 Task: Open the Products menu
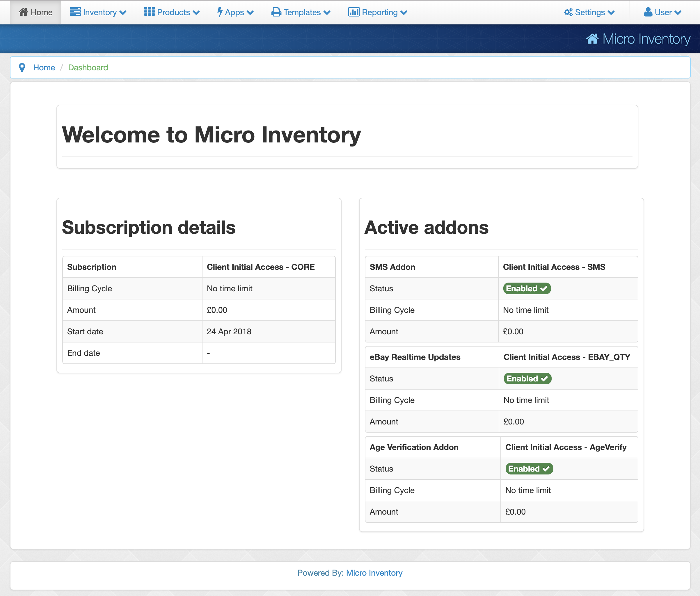[172, 12]
